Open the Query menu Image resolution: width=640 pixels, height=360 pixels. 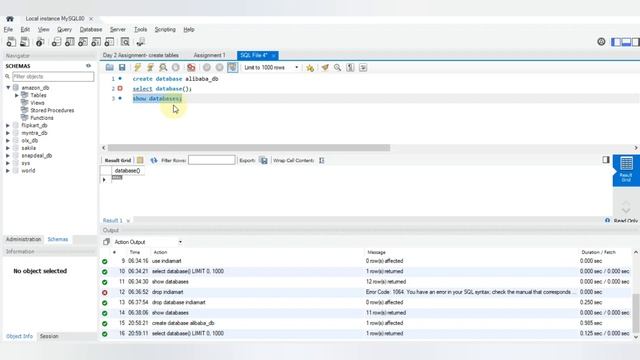[x=64, y=29]
